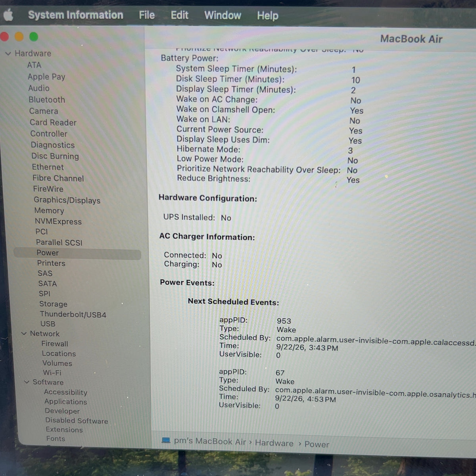Viewport: 476px width, 476px height.
Task: Click the yellow minimize window button
Action: (x=19, y=37)
